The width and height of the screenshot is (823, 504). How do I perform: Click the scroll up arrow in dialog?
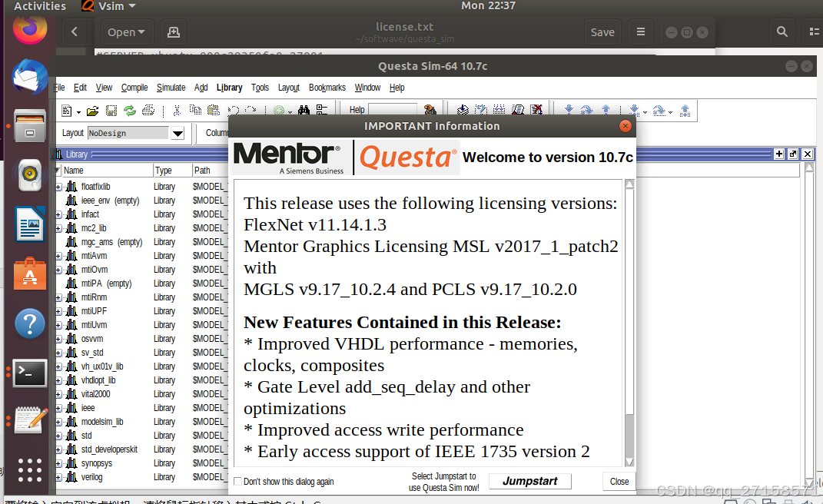pos(629,184)
